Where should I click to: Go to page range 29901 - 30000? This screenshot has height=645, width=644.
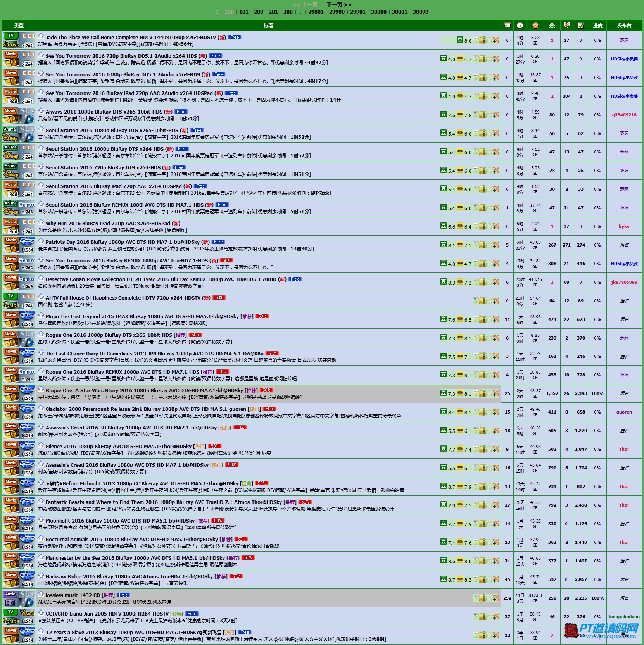pos(368,12)
